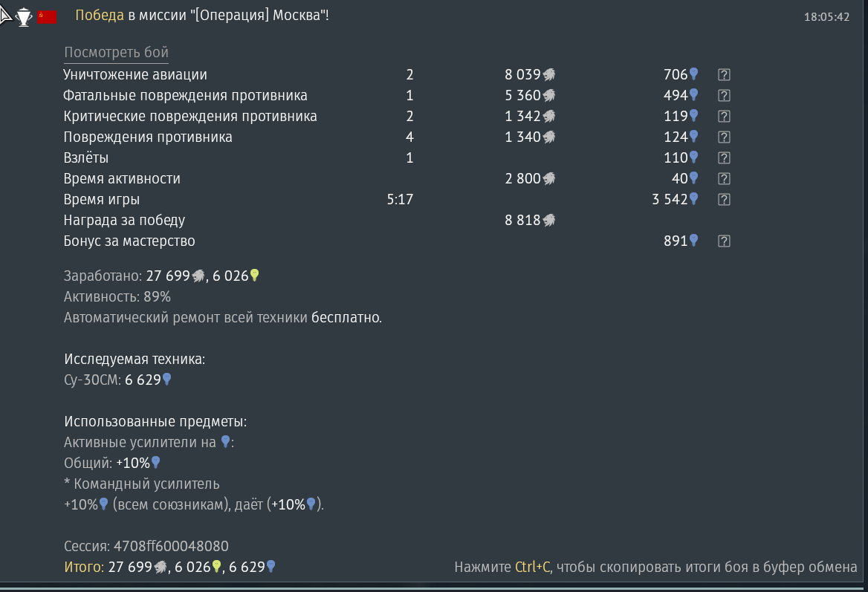Click blue research icon ending 'Итого' line

(271, 566)
